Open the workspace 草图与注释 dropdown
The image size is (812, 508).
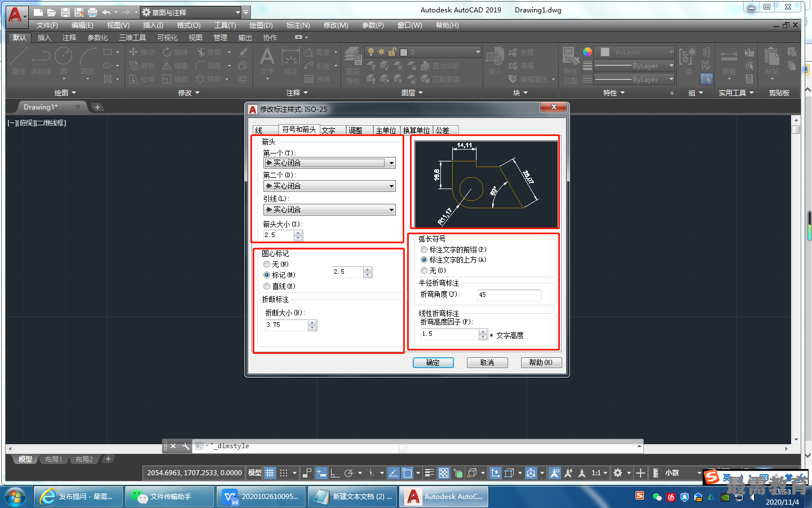tap(191, 12)
